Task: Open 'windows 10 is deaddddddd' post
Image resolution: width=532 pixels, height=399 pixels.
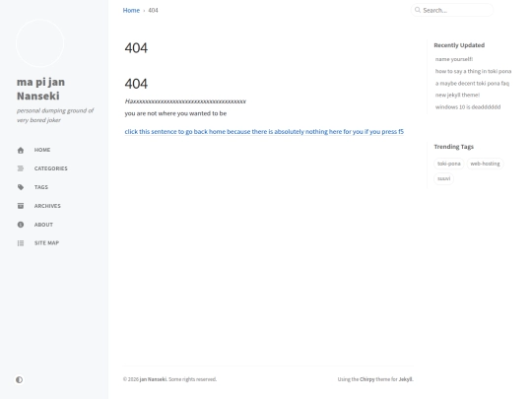Action: point(468,106)
